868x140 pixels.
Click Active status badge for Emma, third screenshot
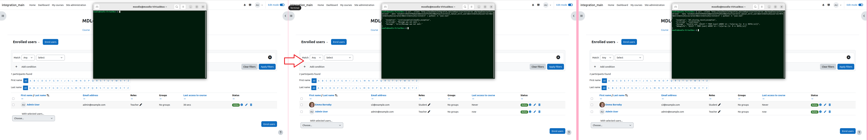pos(814,105)
